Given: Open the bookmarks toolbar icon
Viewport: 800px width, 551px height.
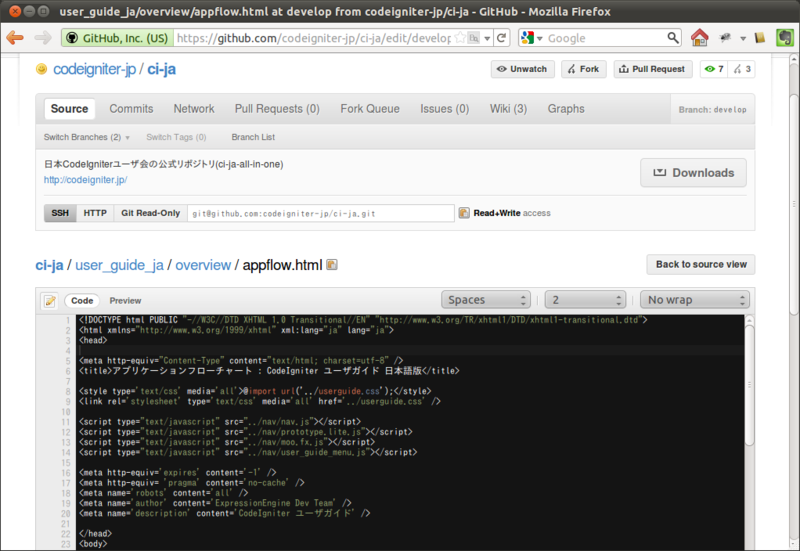Looking at the screenshot, I should click(x=760, y=38).
